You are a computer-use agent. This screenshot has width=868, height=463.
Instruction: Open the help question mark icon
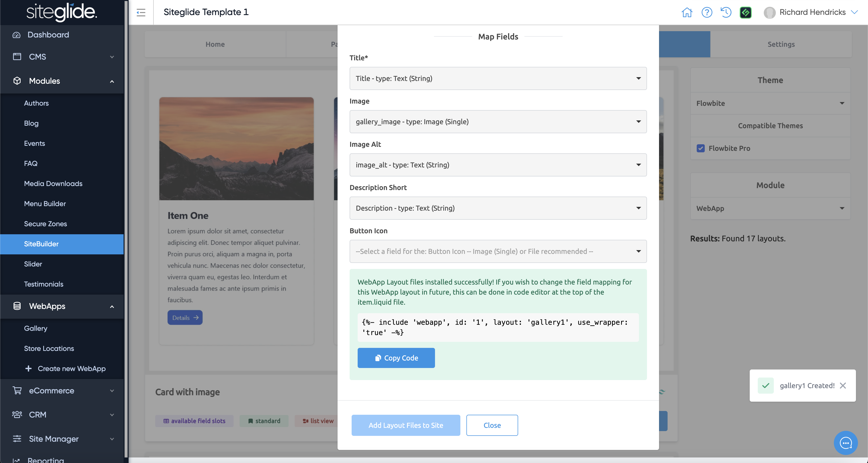pyautogui.click(x=707, y=13)
